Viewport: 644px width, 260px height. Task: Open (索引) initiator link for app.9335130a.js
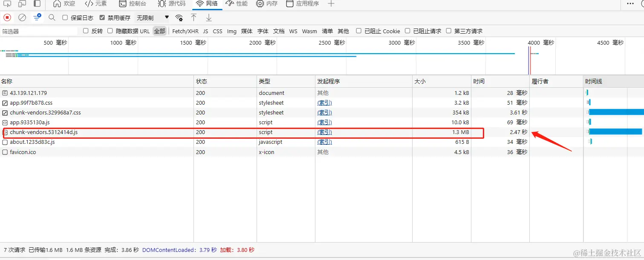[x=325, y=123]
